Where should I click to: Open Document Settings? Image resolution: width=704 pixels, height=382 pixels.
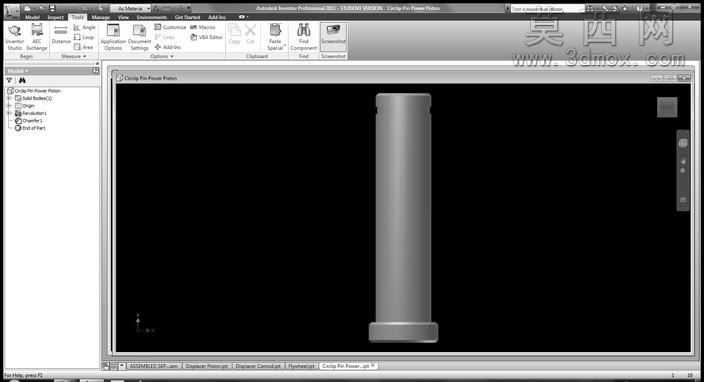(x=139, y=37)
